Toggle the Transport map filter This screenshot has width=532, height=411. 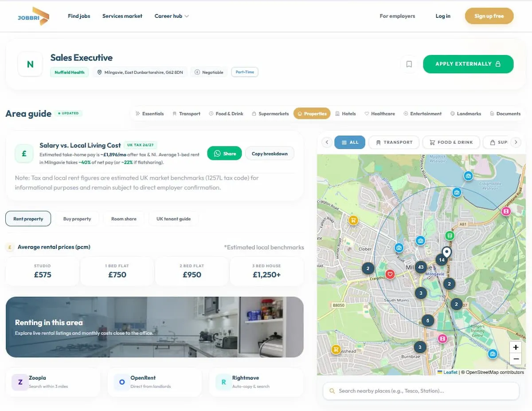(394, 142)
